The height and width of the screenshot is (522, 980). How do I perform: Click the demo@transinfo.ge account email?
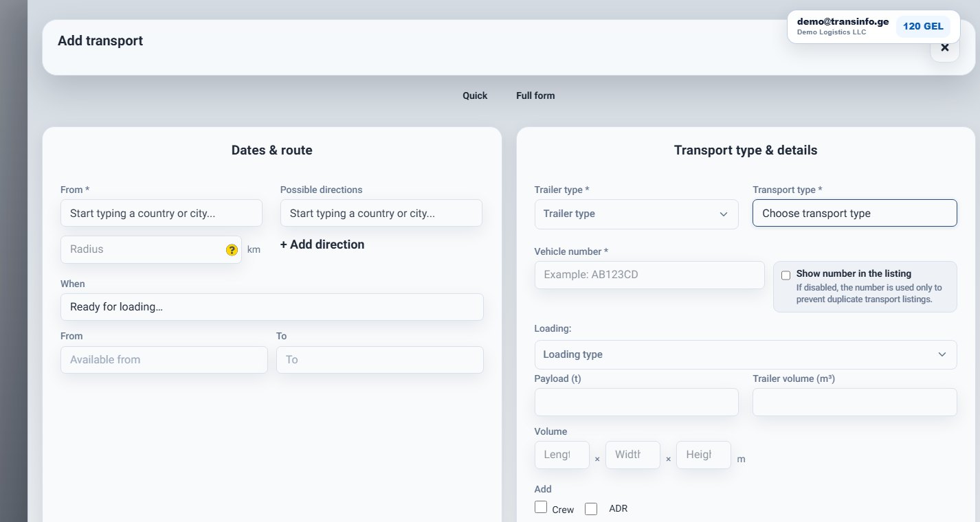point(843,21)
